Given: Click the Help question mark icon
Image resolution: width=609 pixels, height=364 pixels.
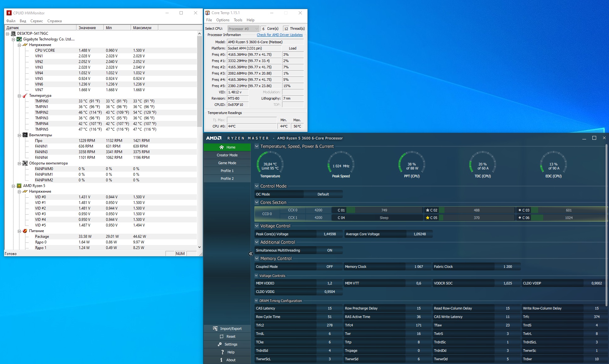Looking at the screenshot, I should click(x=222, y=352).
